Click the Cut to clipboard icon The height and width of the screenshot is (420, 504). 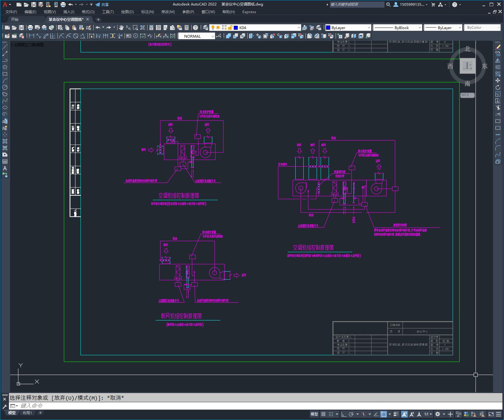point(61,28)
